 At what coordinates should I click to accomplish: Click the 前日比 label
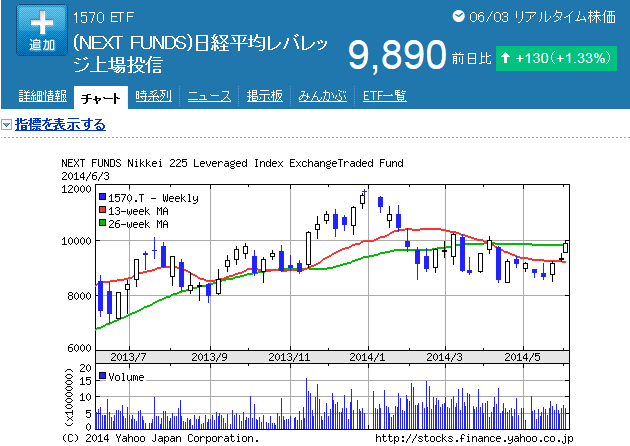[x=472, y=59]
